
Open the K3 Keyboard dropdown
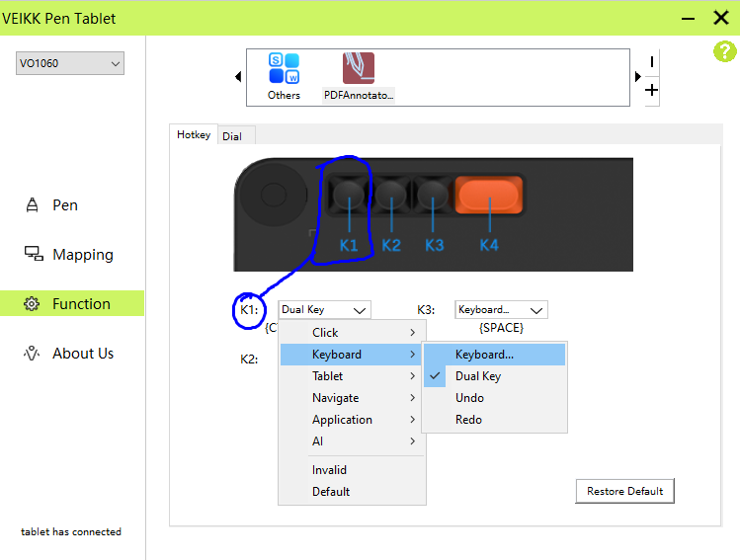coord(501,309)
